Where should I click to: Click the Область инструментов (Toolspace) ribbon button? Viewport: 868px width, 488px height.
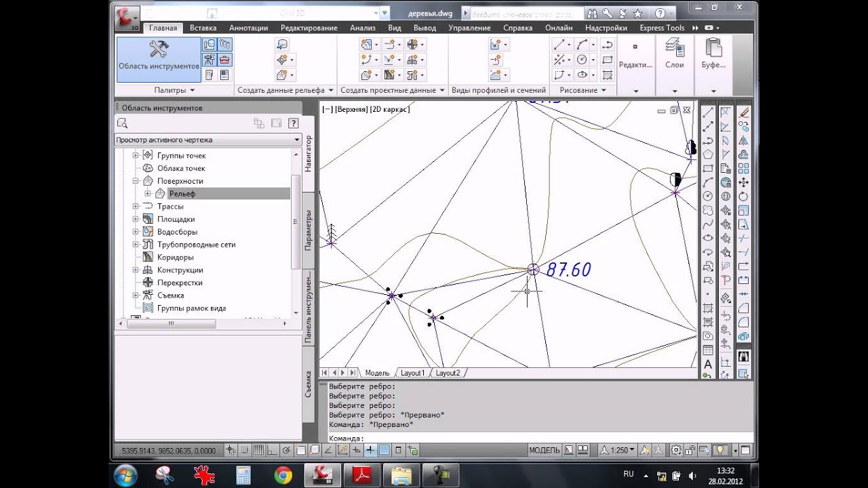click(x=159, y=60)
